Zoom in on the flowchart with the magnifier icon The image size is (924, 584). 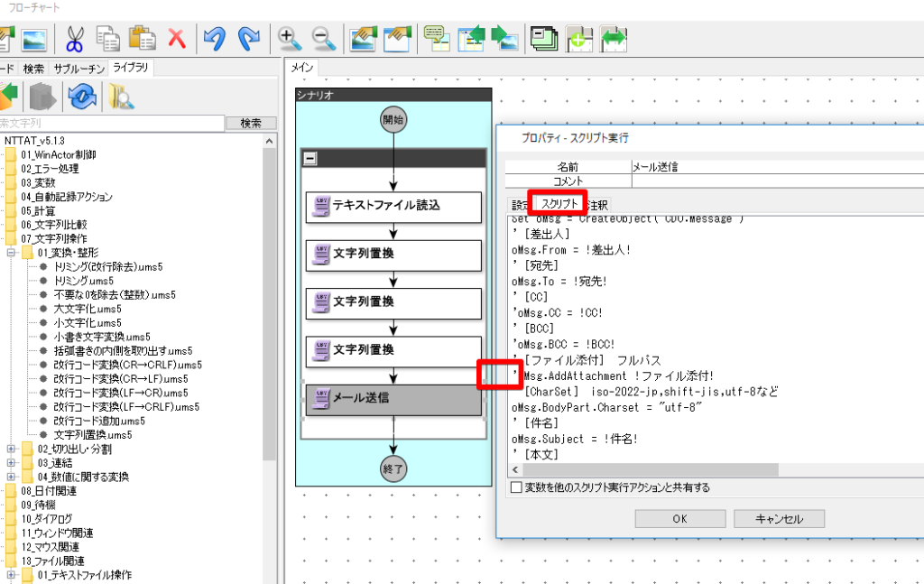tap(289, 39)
